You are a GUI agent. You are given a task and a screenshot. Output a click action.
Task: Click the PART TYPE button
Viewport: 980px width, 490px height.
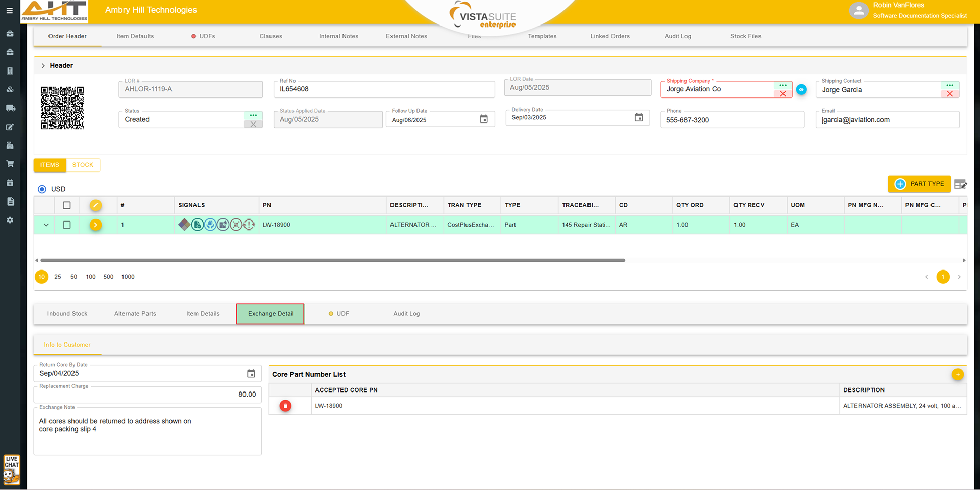click(919, 184)
